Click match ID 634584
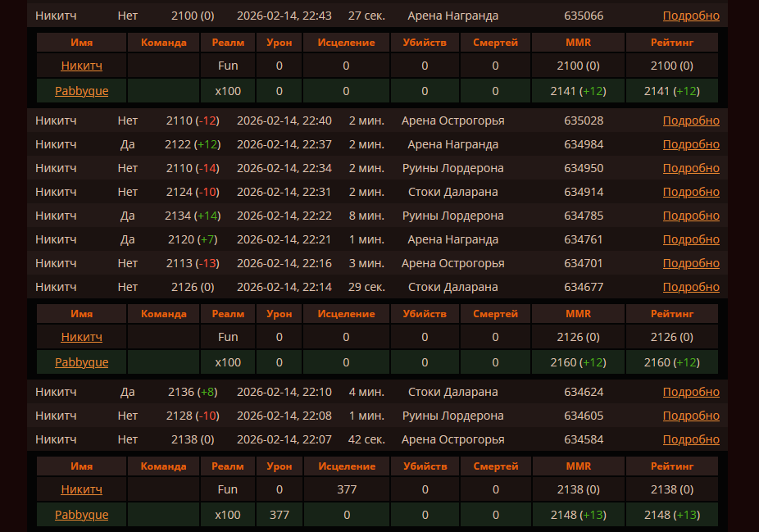Screen dimensions: 759x532 [584, 439]
